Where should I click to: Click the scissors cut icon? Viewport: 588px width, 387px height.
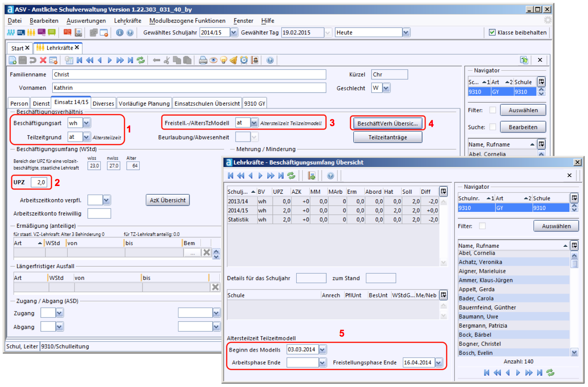tap(167, 60)
